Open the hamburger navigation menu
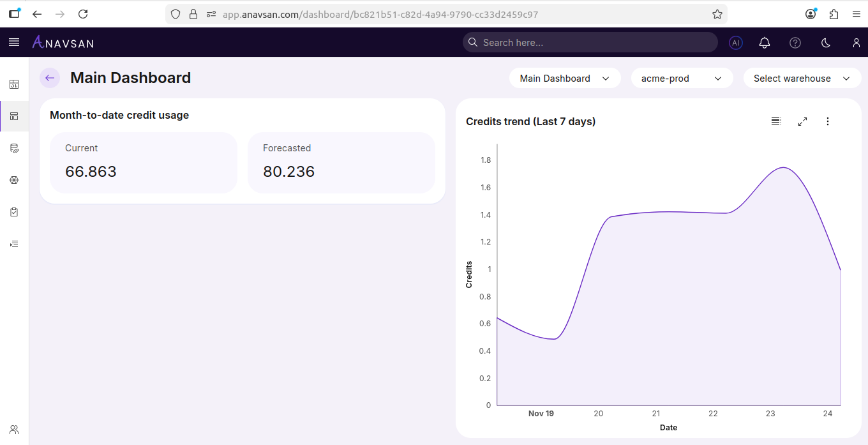 (13, 43)
